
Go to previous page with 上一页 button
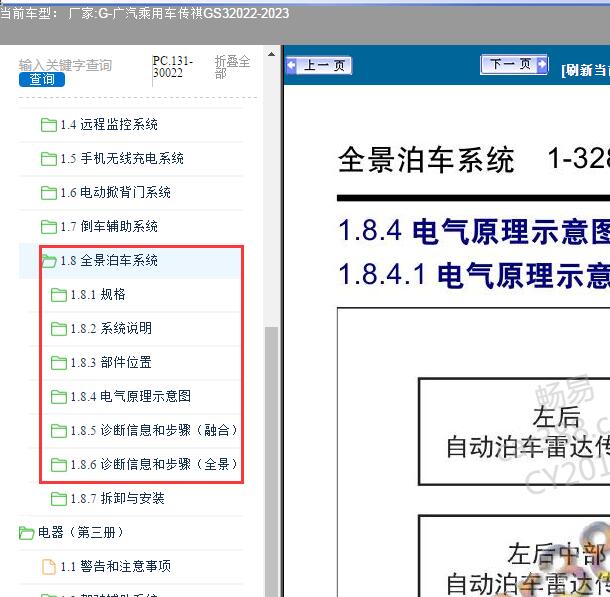point(318,65)
